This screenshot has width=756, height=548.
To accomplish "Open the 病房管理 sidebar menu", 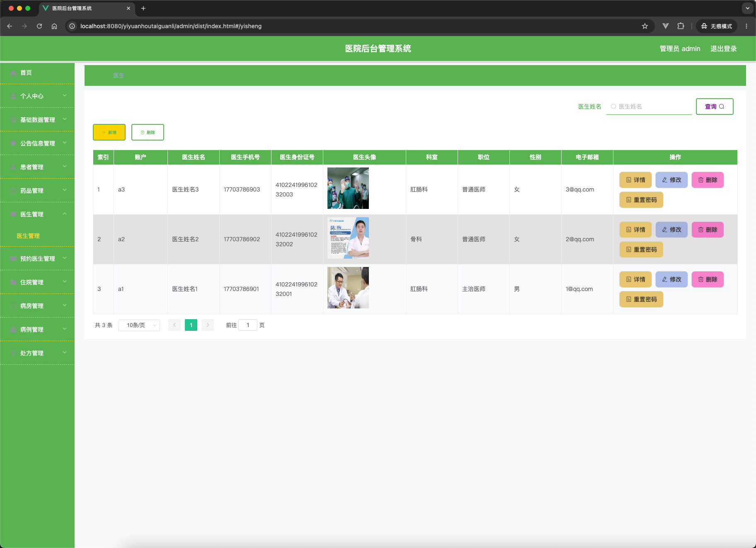I will [37, 306].
